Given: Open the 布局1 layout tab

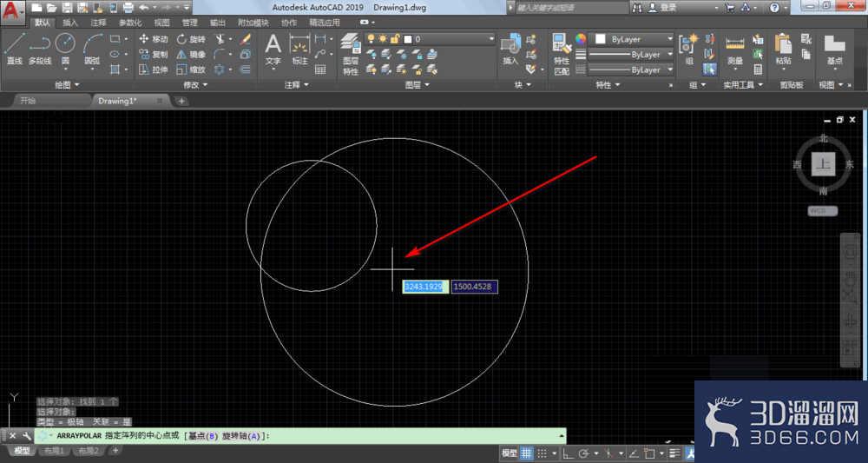Looking at the screenshot, I should click(54, 451).
